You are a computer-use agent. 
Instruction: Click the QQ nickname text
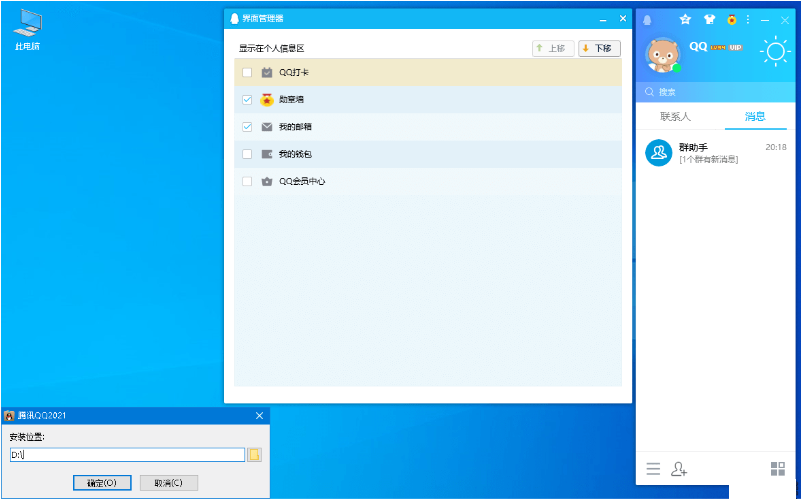698,46
